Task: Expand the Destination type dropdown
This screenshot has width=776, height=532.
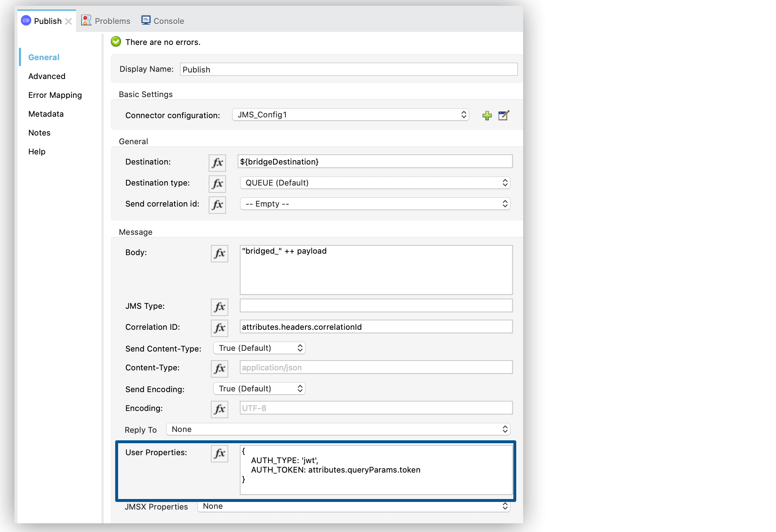Action: click(504, 183)
